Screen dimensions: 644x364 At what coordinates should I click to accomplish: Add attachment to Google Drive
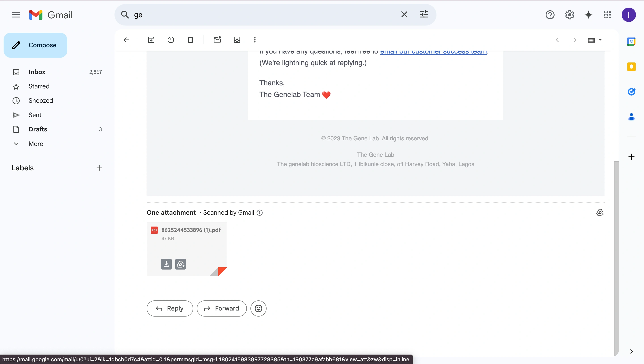coord(181,264)
